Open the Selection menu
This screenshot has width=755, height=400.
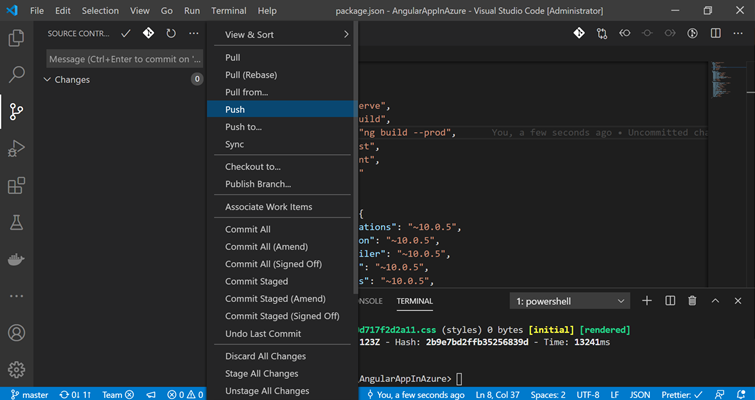(101, 11)
